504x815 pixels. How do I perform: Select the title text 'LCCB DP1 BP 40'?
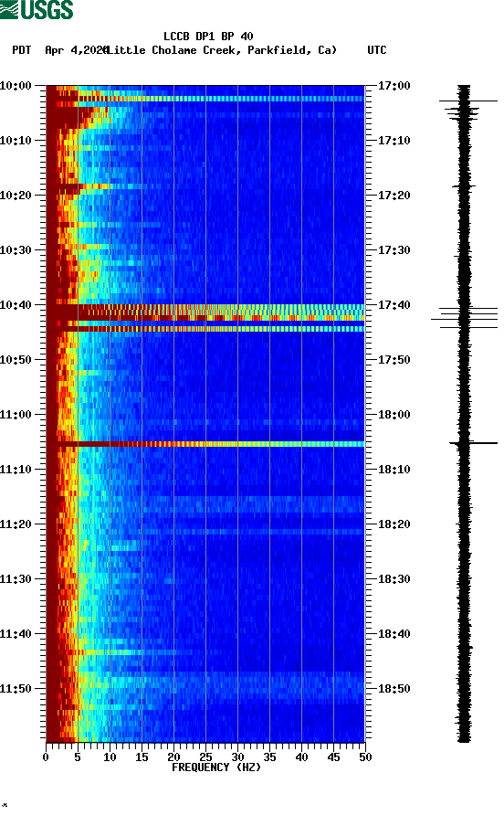pyautogui.click(x=208, y=37)
